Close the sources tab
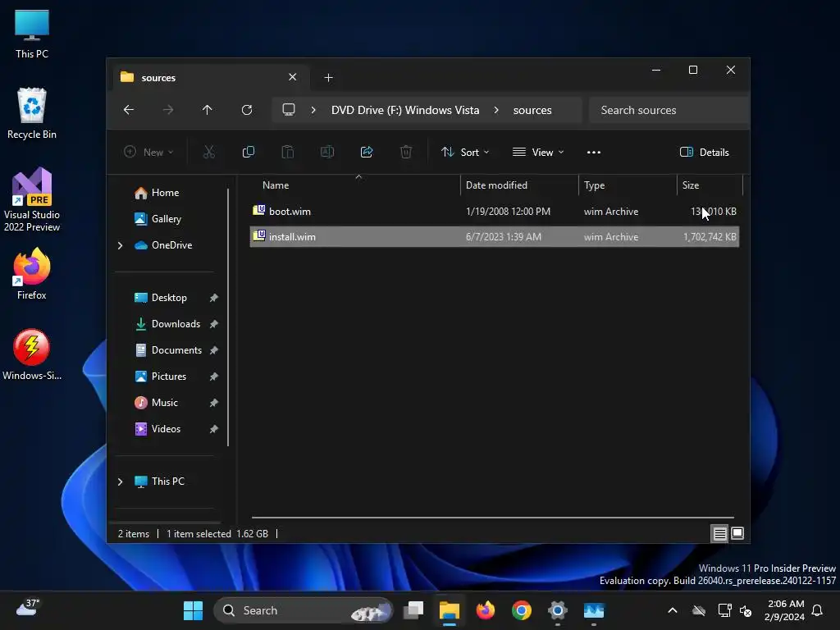The image size is (840, 630). pyautogui.click(x=293, y=77)
